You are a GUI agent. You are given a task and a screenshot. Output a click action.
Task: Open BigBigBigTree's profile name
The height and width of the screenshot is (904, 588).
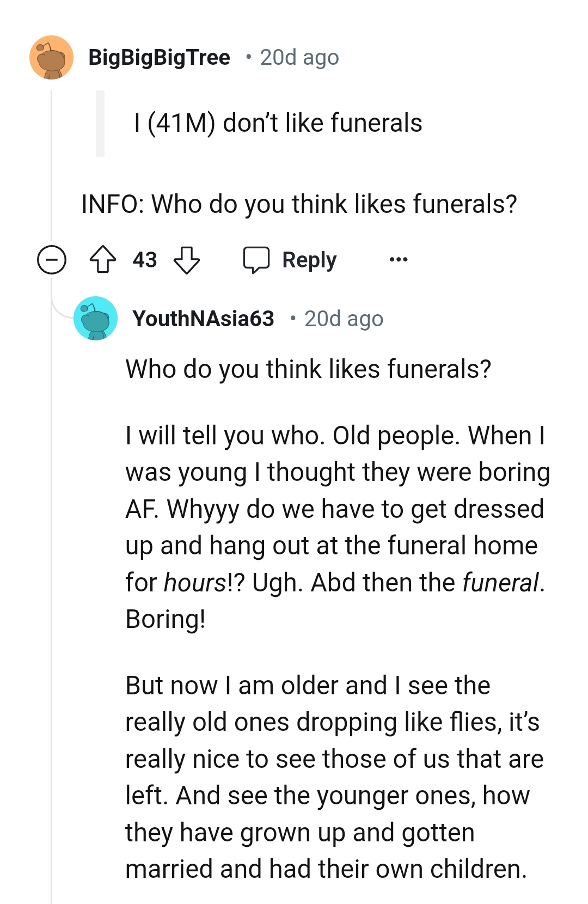pyautogui.click(x=158, y=57)
